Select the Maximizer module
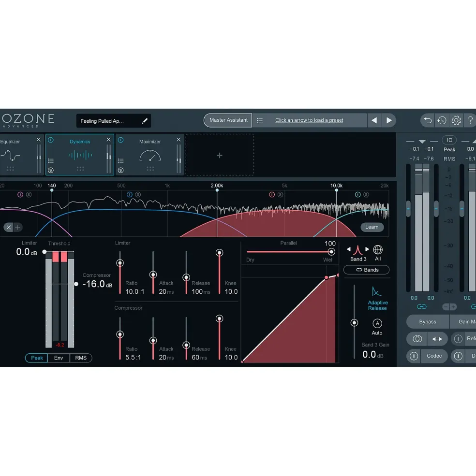 click(x=150, y=155)
